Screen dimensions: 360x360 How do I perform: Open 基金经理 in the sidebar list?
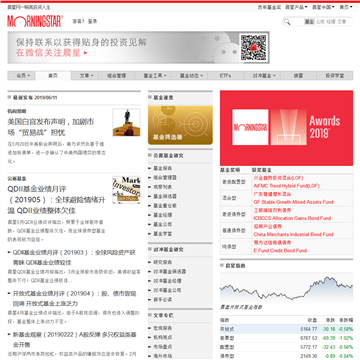(x=163, y=215)
